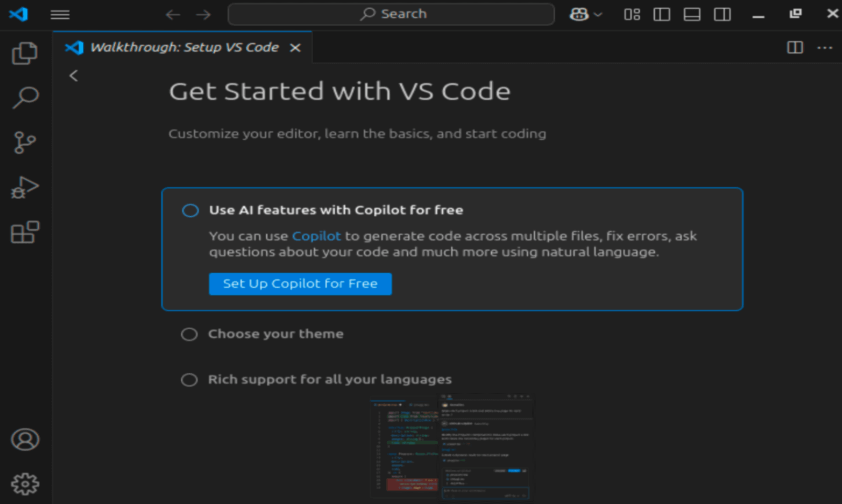Open the Extensions view
The height and width of the screenshot is (504, 842).
point(25,233)
